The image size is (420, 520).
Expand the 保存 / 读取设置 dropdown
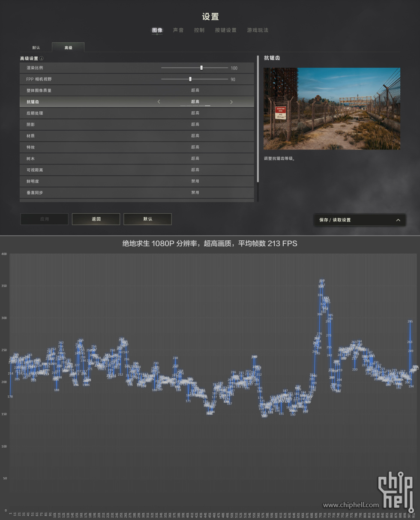coord(360,220)
